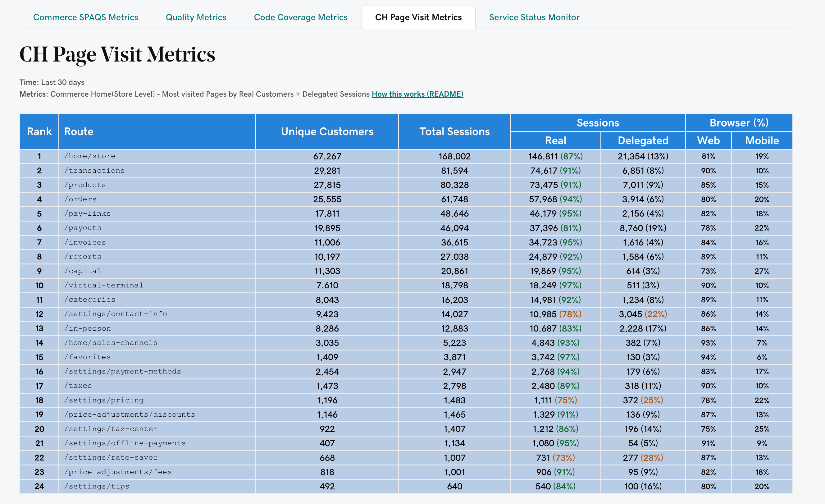The width and height of the screenshot is (825, 504).
Task: Click the Rank column header
Action: pos(39,132)
